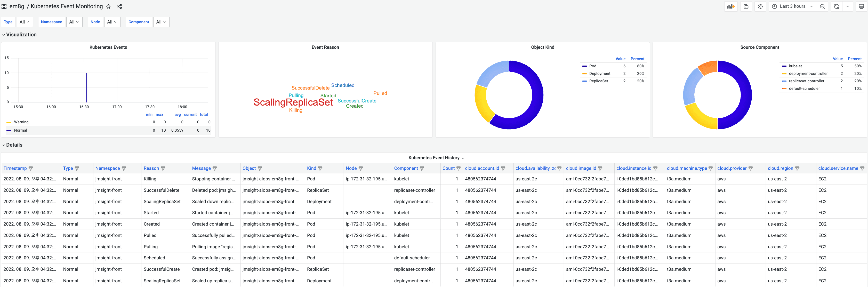Toggle Warning series in legend
The height and width of the screenshot is (287, 868).
point(21,122)
